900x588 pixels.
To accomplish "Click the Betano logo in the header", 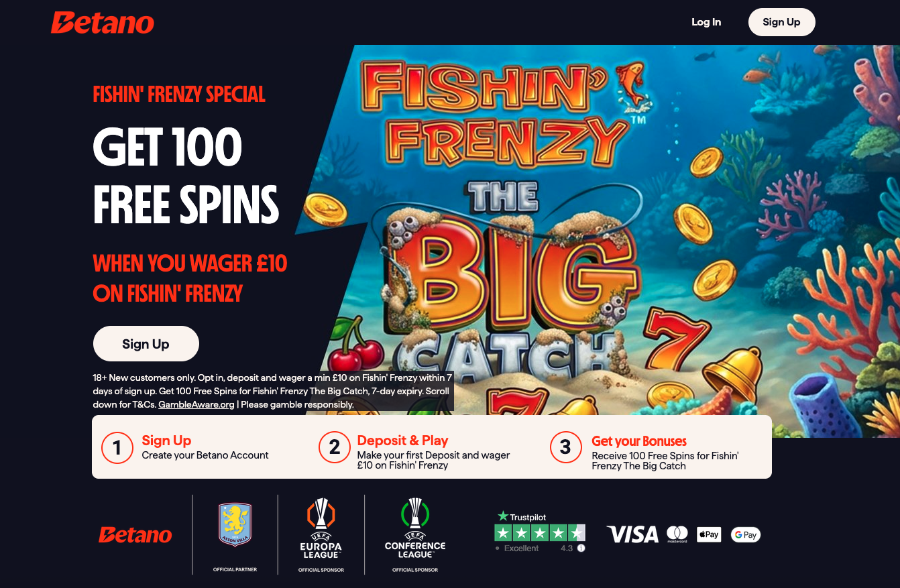I will coord(103,23).
